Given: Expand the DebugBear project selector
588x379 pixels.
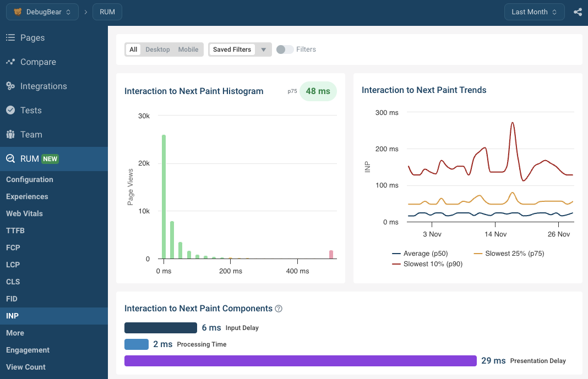Looking at the screenshot, I should point(42,12).
